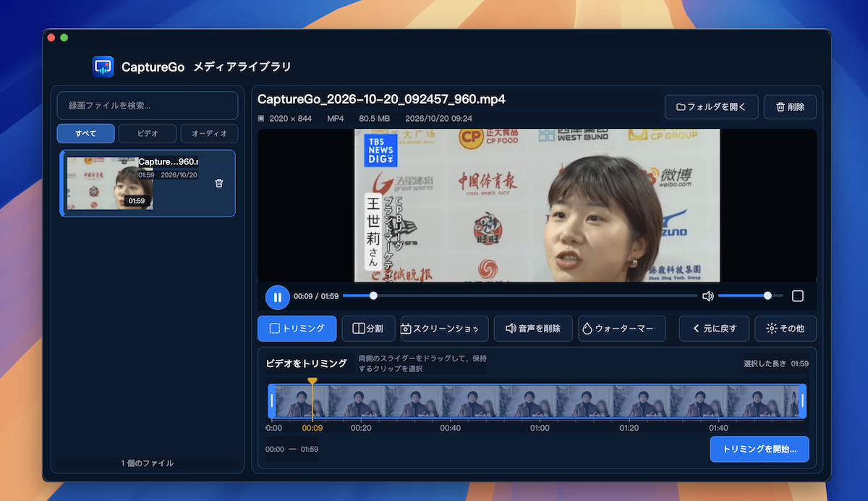Switch to the オーディオ filter tab
Screen dimensions: 868x501
click(209, 133)
